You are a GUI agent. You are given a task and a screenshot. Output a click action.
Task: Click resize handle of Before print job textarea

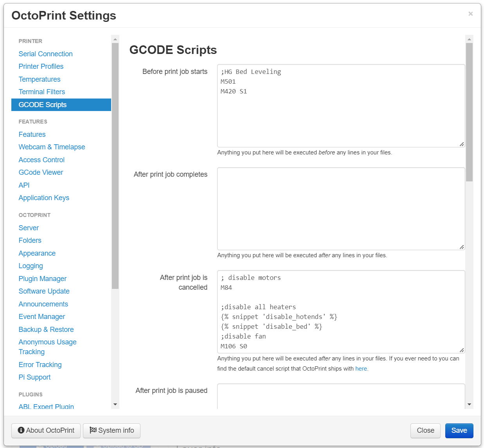(462, 144)
